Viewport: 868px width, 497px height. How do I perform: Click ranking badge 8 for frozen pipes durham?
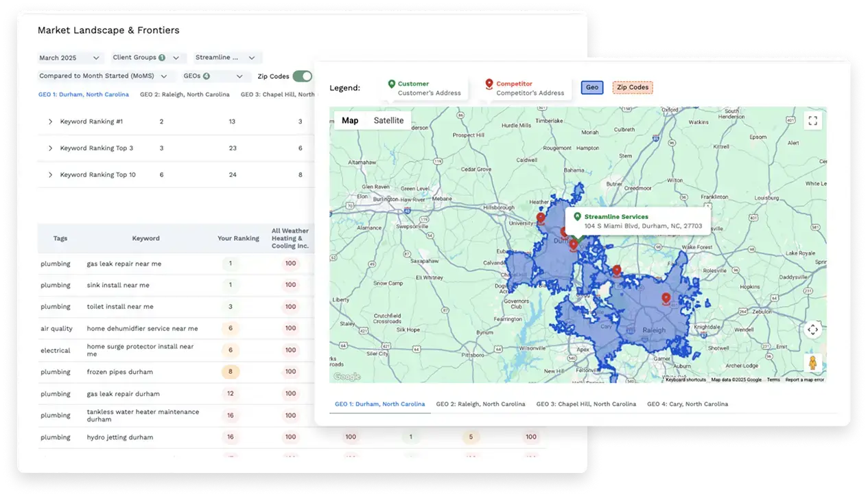tap(231, 371)
